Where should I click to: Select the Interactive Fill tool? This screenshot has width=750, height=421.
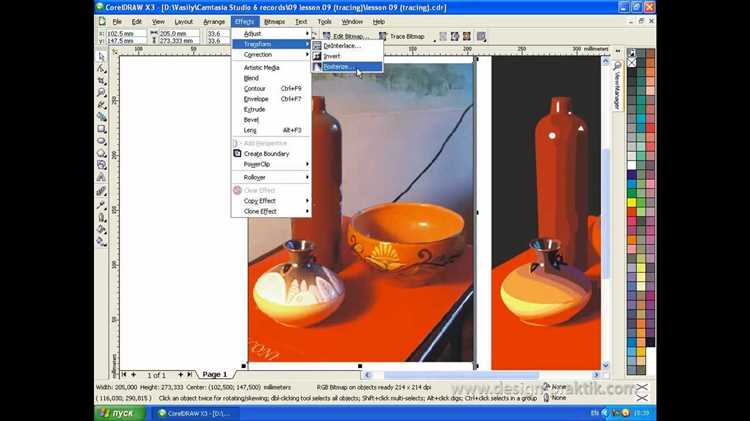coord(101,241)
